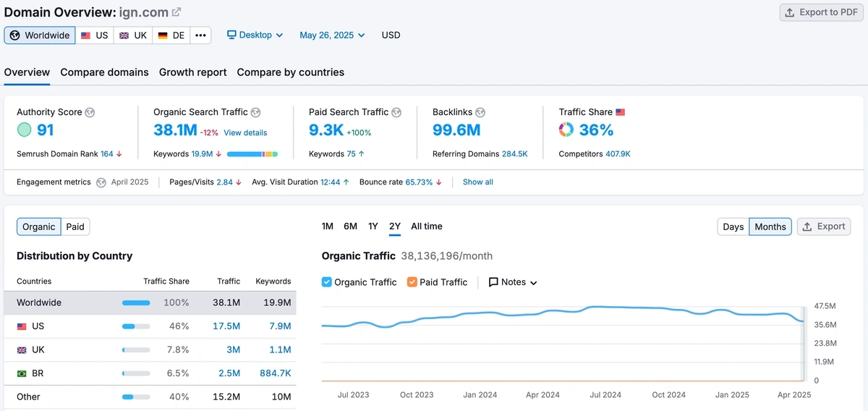Open the Growth report tab
The image size is (868, 411).
coord(192,72)
